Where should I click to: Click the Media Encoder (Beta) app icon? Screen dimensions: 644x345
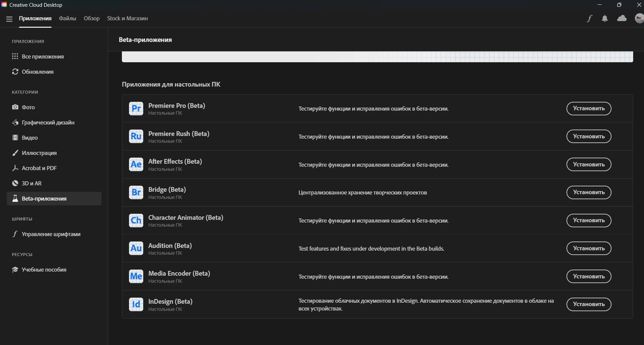136,276
